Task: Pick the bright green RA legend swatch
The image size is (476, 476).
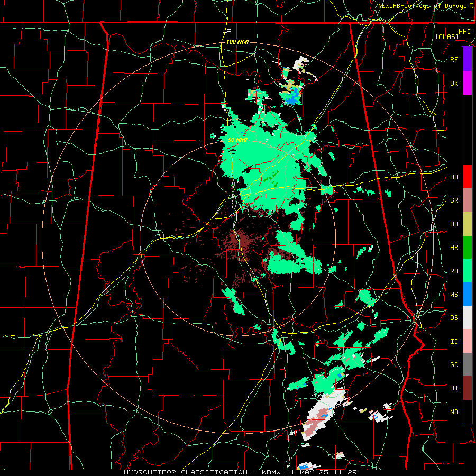Action: [x=467, y=271]
